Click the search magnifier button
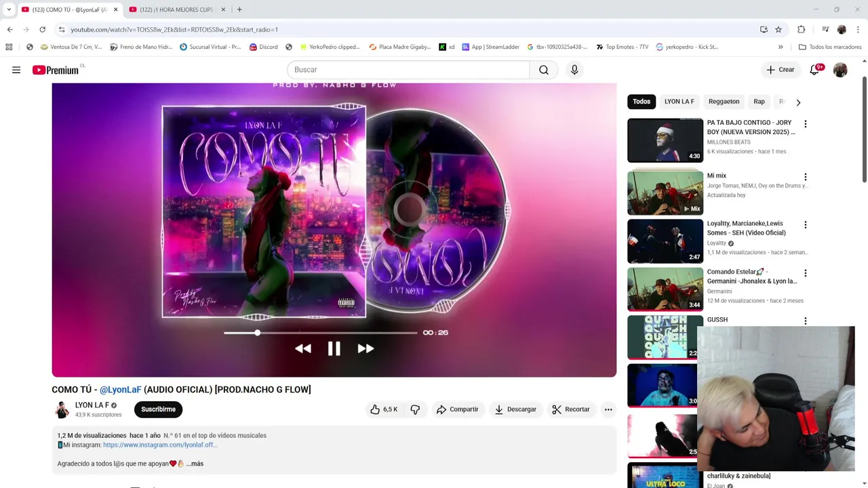This screenshot has width=868, height=488. (544, 70)
